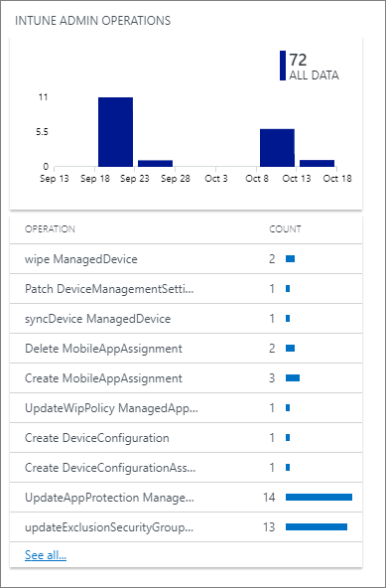Select the 'Patch DeviceManagementSetti...' row
The width and height of the screenshot is (386, 588).
[186, 289]
